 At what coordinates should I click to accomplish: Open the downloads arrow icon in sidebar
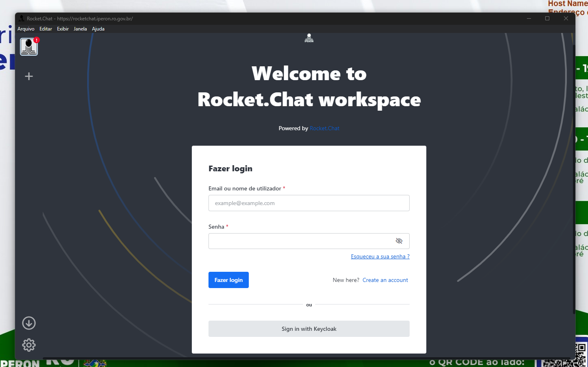click(29, 323)
